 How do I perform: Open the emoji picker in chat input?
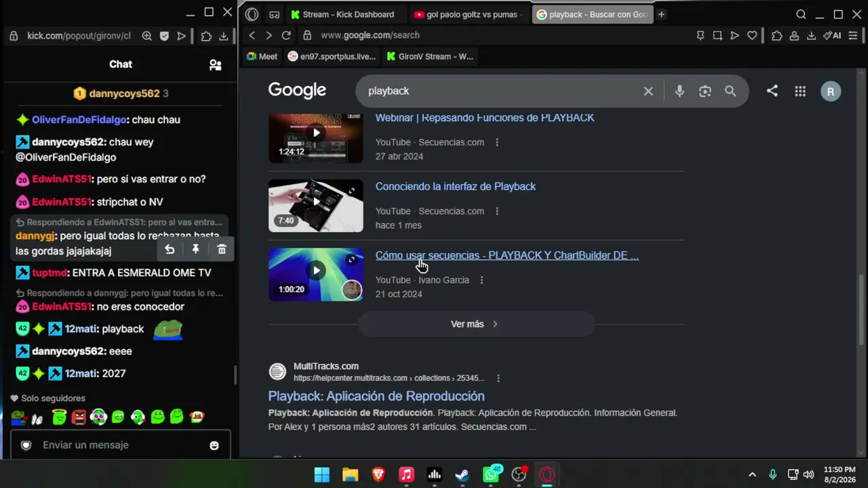click(214, 445)
